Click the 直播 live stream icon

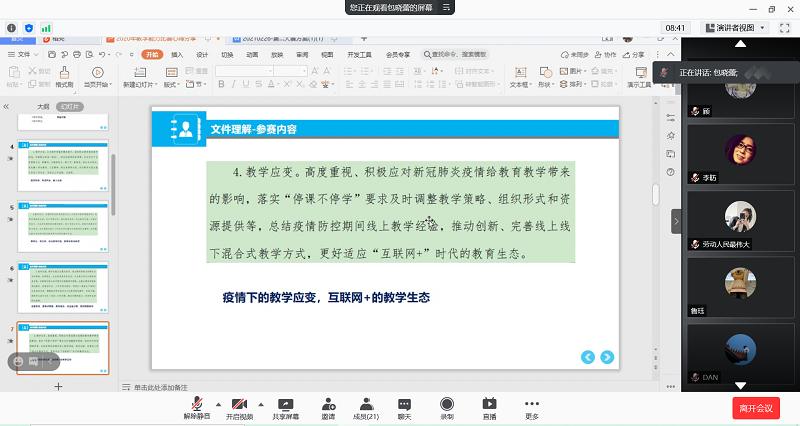(489, 406)
